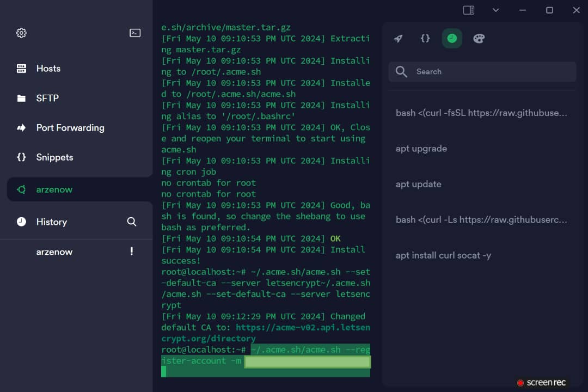588x392 pixels.
Task: Expand the title bar chevron dropdown
Action: [495, 10]
